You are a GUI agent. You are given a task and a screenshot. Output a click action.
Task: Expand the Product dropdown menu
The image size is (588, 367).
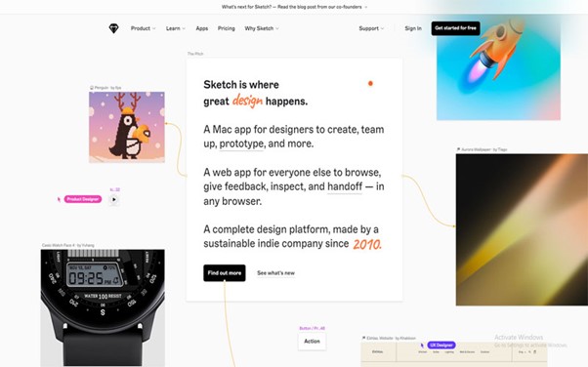(x=143, y=28)
